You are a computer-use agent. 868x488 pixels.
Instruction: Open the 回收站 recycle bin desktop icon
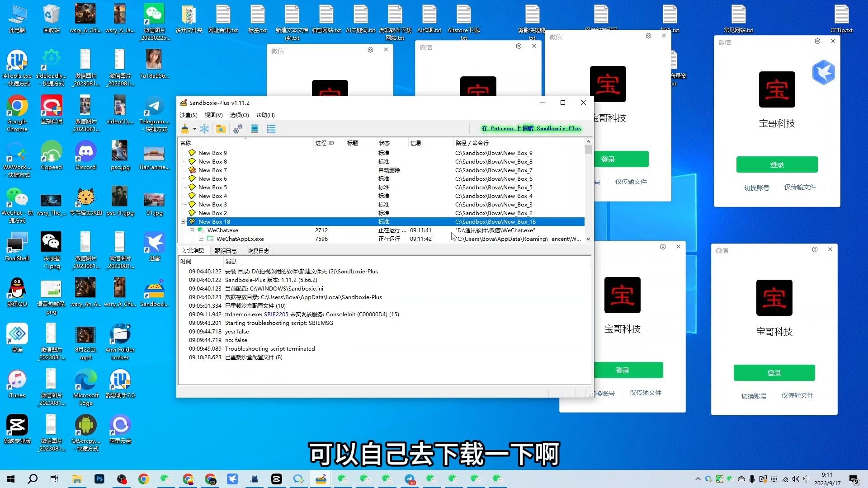(52, 19)
